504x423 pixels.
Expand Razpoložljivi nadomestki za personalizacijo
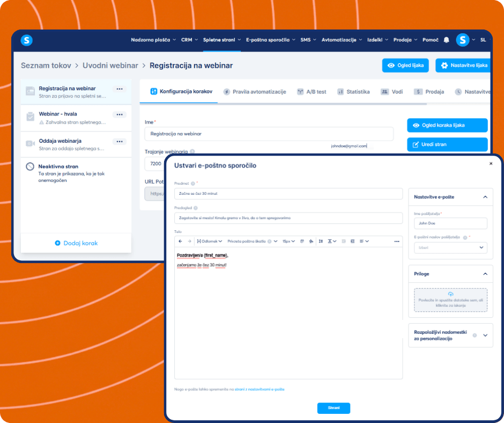[x=485, y=336]
